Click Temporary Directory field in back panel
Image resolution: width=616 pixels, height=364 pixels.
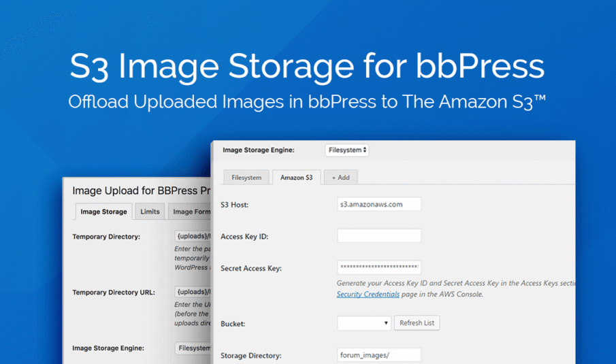point(193,236)
